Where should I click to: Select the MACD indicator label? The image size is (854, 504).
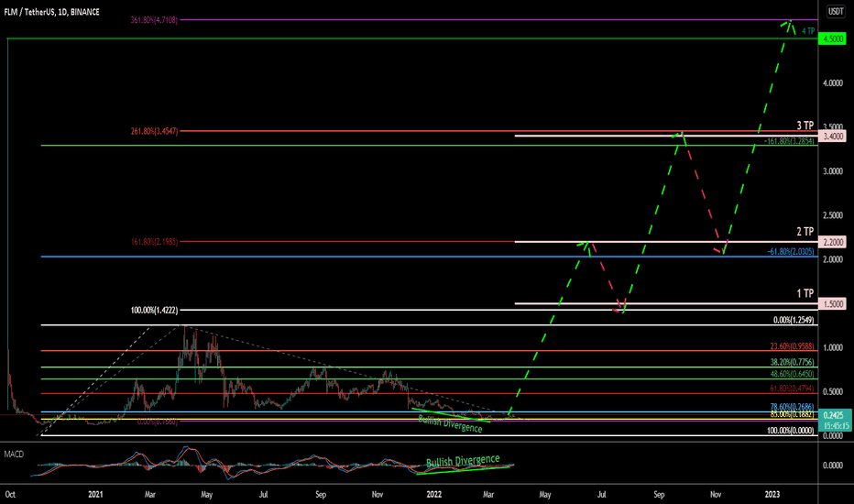[x=14, y=455]
